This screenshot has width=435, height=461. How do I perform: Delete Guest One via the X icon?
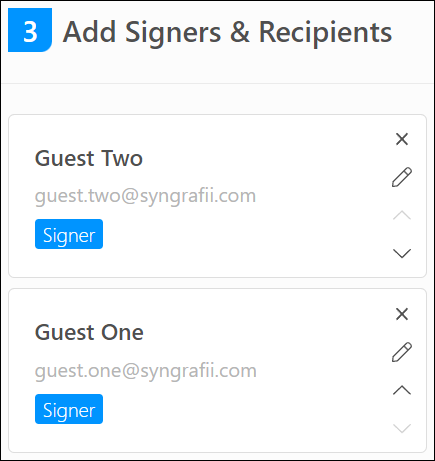coord(402,314)
